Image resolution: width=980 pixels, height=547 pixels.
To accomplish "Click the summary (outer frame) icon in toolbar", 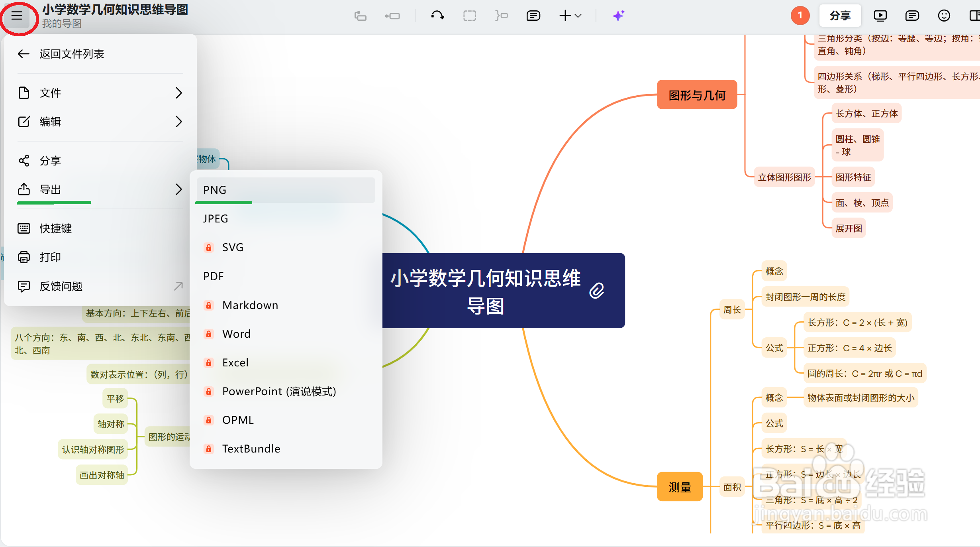I will [501, 15].
